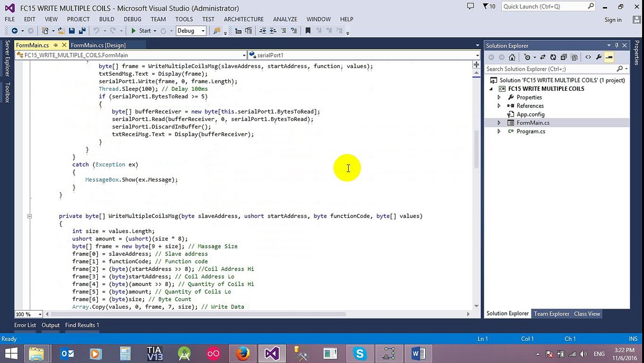The image size is (644, 363).
Task: Toggle auto-hide pin on Solution Explorer panel
Action: point(616,45)
